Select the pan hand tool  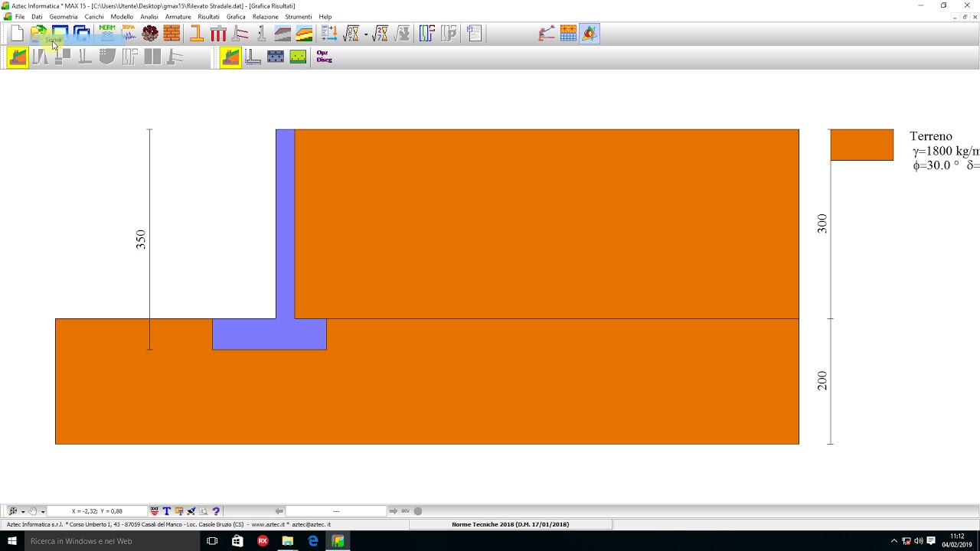(x=33, y=511)
